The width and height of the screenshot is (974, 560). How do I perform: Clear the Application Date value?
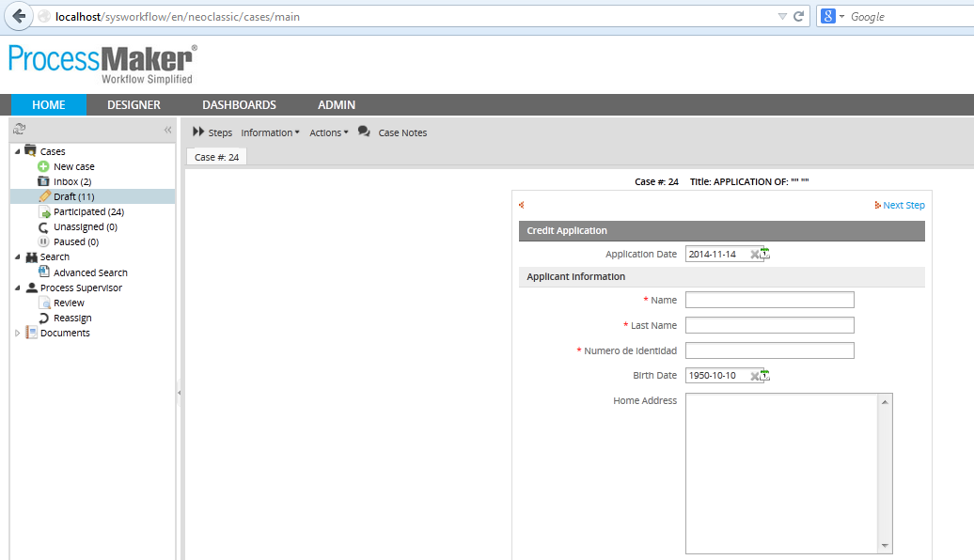(x=754, y=255)
